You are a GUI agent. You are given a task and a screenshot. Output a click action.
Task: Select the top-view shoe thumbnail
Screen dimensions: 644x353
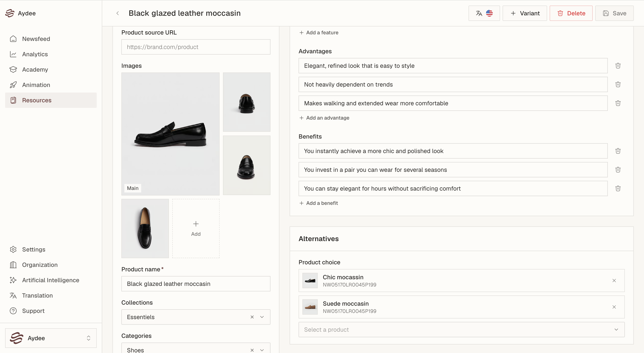click(145, 229)
